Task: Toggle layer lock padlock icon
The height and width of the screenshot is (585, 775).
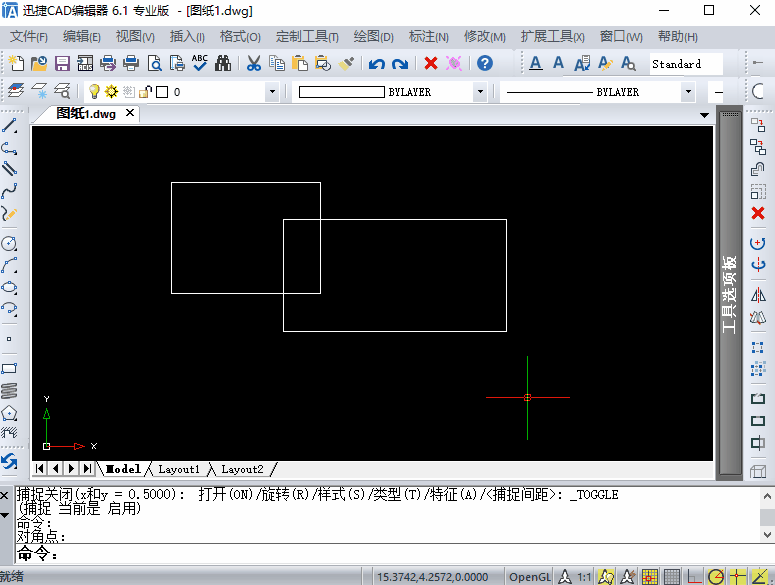Action: pos(145,91)
